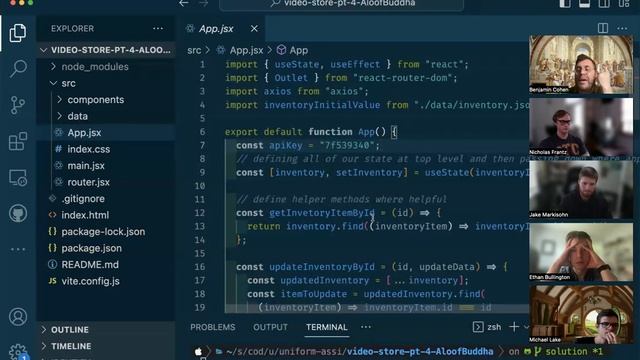Collapse the src folder
Screen dimensions: 640x360
(106, 83)
